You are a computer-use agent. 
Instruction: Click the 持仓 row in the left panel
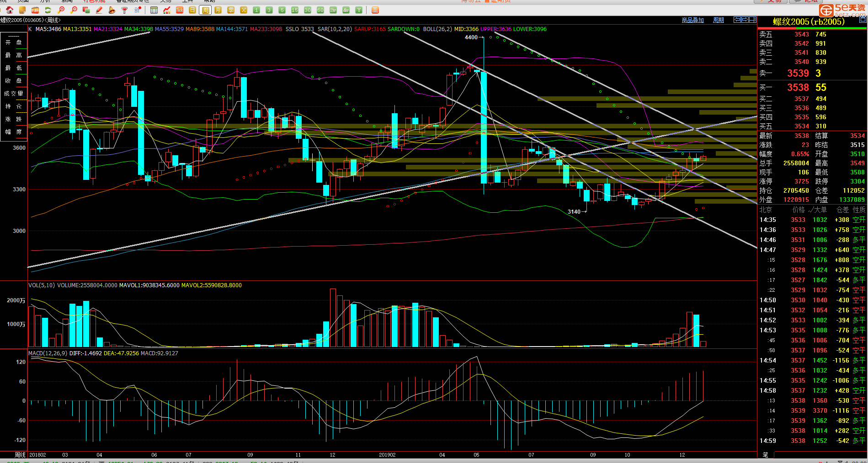(14, 106)
